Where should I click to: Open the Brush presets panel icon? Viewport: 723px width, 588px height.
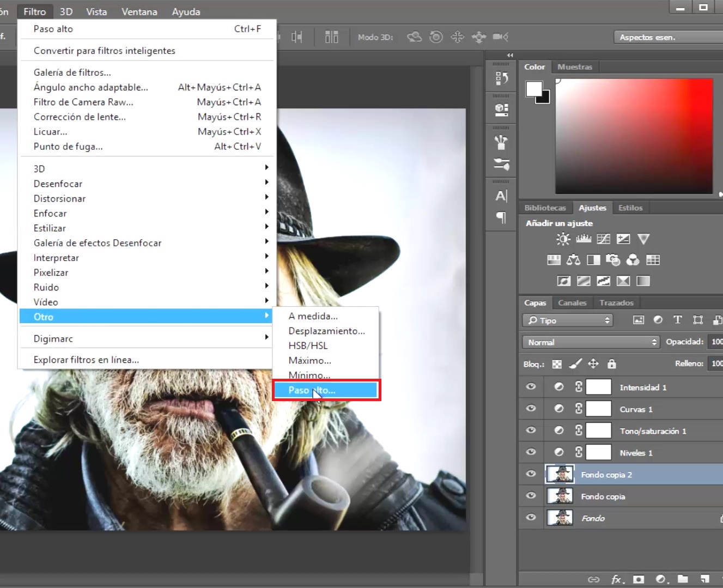point(501,142)
